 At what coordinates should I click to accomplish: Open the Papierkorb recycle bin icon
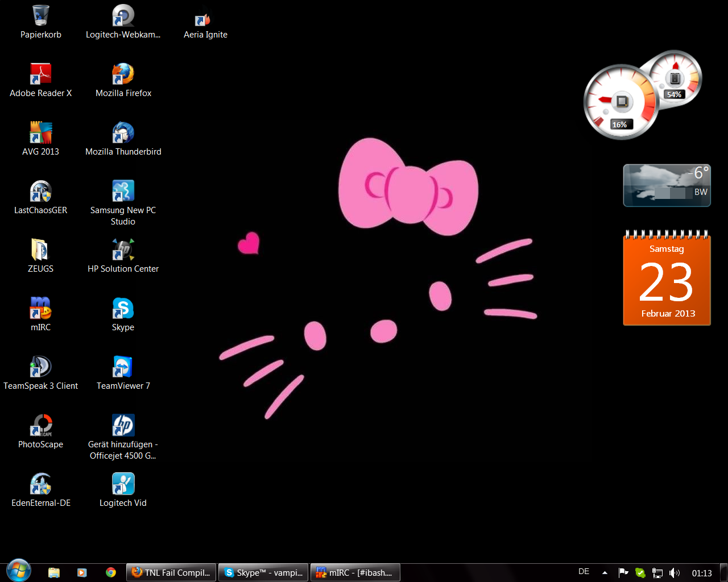[41, 22]
